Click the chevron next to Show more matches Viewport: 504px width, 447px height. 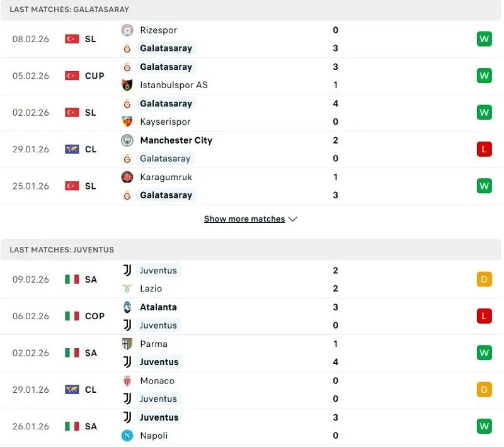point(292,219)
